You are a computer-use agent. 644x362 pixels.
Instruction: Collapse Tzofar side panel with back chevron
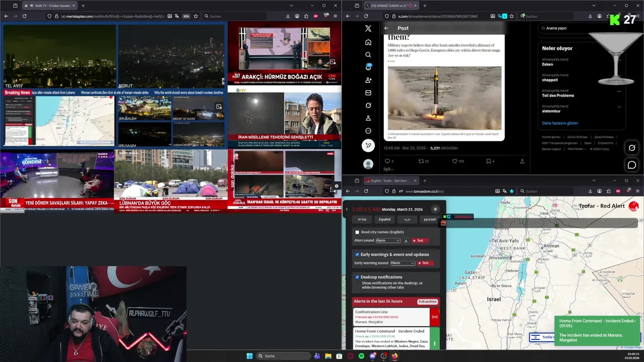pos(347,209)
